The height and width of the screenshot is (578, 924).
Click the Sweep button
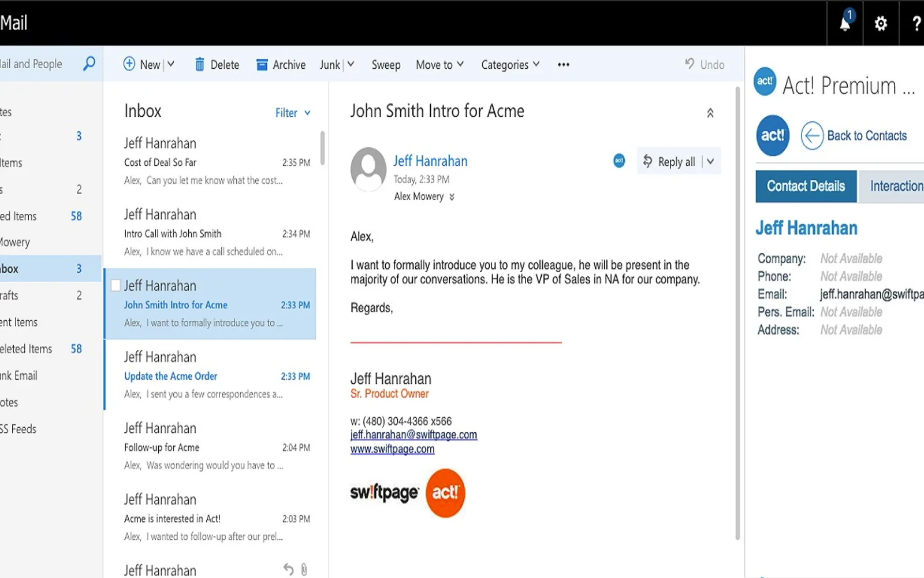pos(386,65)
